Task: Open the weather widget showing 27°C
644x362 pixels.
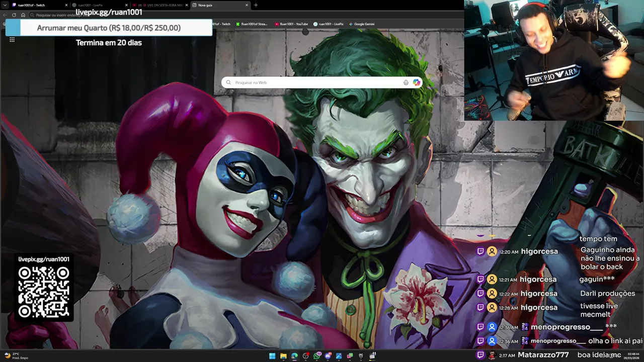Action: [16, 356]
